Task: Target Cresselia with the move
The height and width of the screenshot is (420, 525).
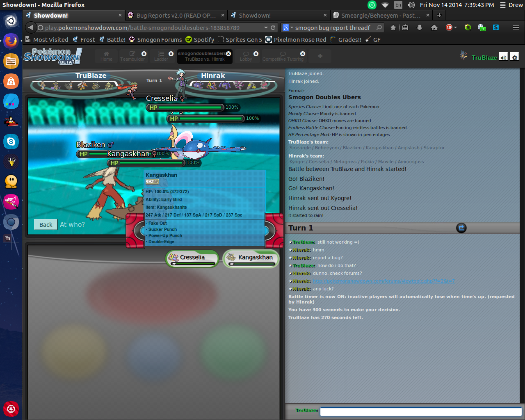Action: pos(192,259)
